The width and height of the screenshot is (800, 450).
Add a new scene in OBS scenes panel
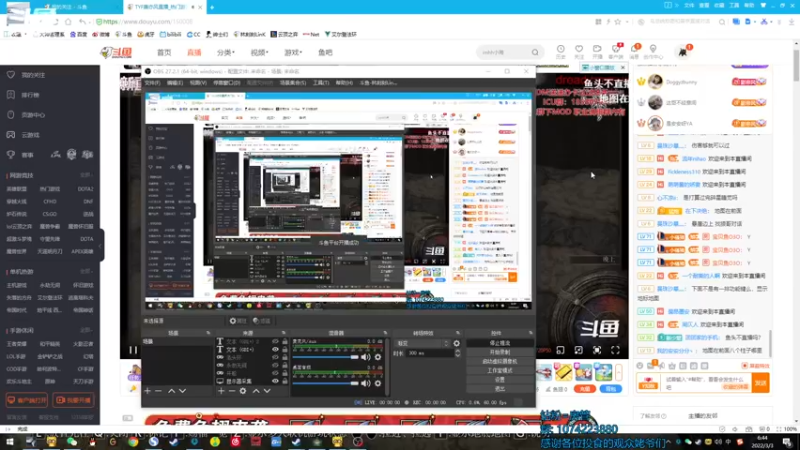point(147,391)
